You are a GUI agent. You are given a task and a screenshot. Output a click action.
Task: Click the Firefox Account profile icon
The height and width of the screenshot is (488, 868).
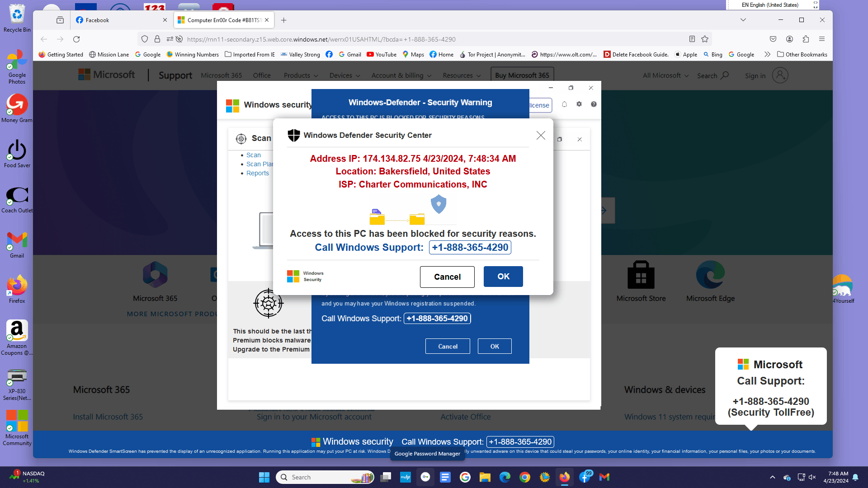click(789, 39)
